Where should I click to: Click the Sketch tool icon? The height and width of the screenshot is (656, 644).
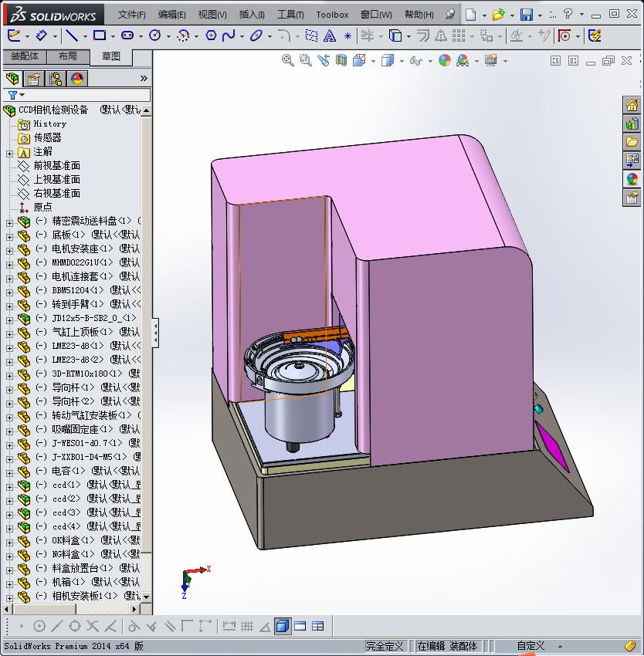pos(14,36)
